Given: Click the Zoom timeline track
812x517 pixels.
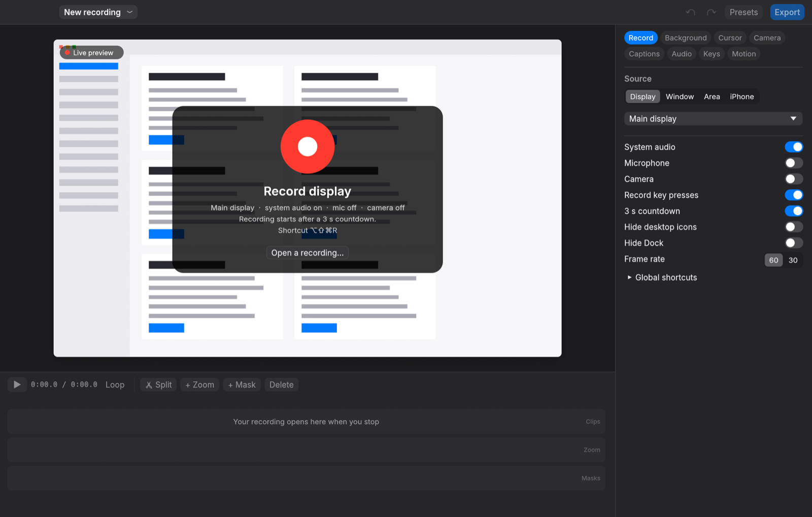Looking at the screenshot, I should [307, 450].
